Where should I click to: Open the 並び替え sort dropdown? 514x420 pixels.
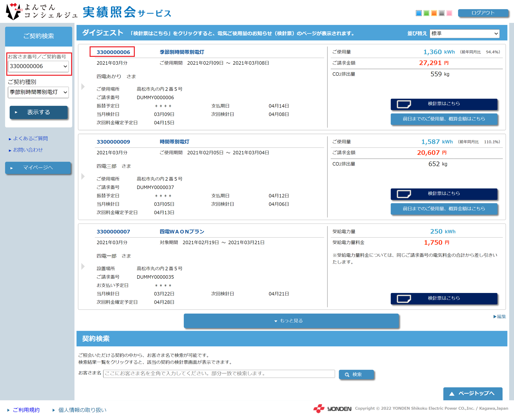click(464, 33)
